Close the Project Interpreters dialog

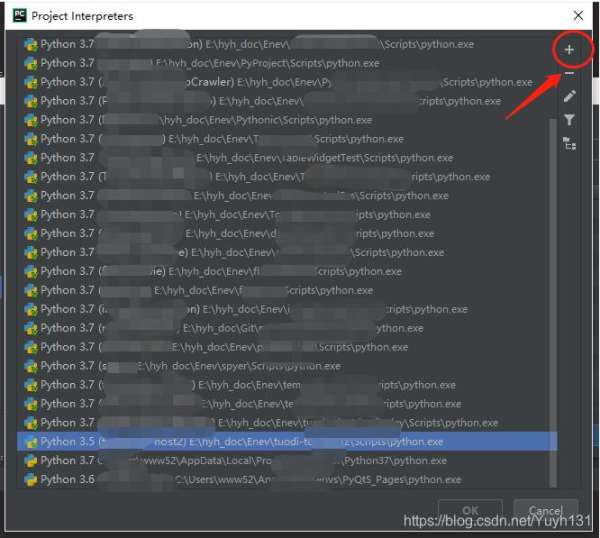pyautogui.click(x=578, y=16)
